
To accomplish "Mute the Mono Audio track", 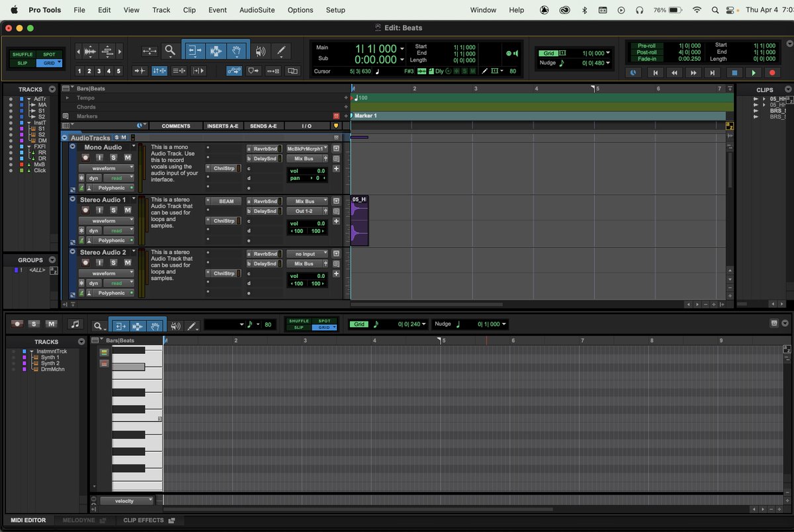I will pos(128,157).
